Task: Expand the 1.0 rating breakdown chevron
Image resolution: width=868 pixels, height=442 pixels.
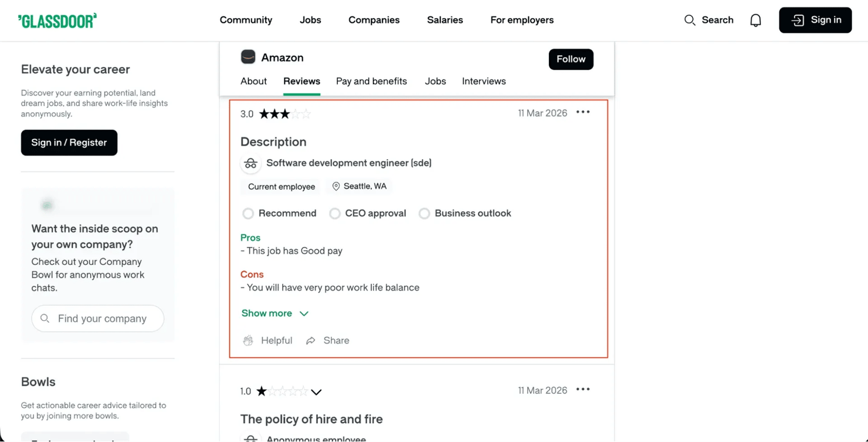Action: (x=316, y=392)
